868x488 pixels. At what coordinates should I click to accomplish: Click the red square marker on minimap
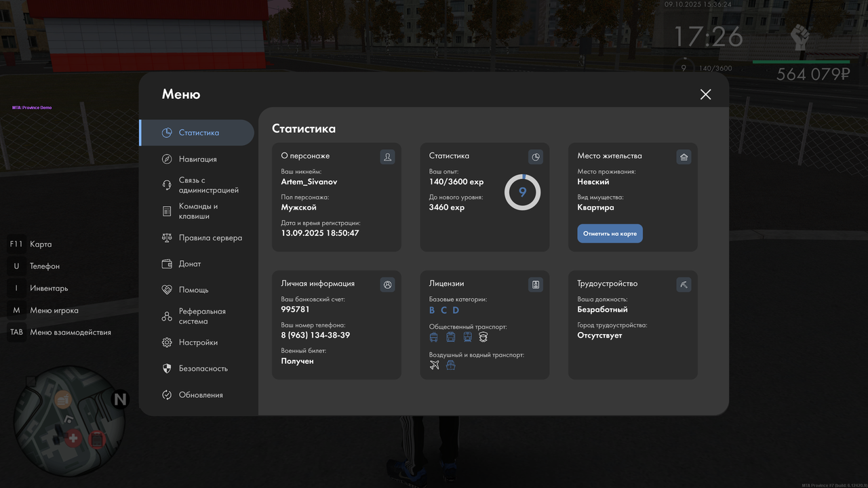97,441
